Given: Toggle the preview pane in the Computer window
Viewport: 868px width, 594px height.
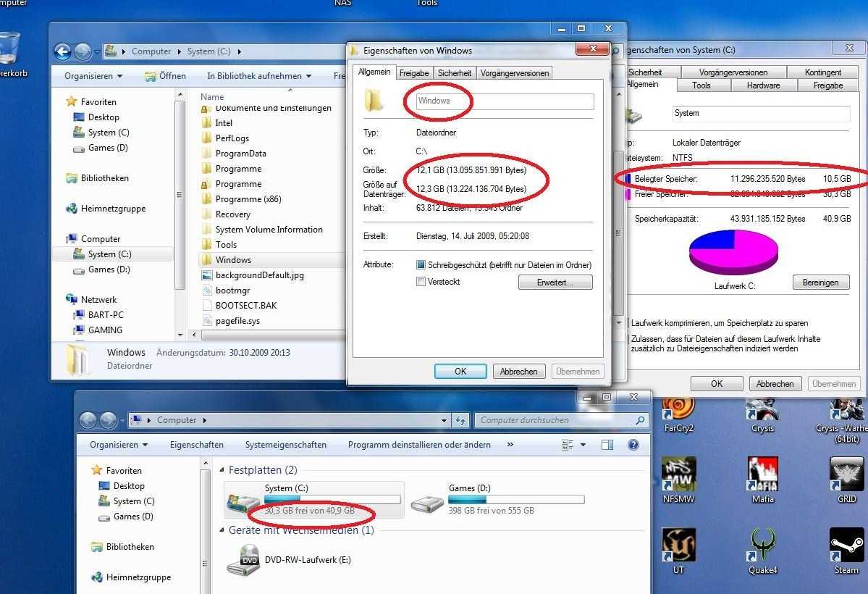Looking at the screenshot, I should (607, 444).
